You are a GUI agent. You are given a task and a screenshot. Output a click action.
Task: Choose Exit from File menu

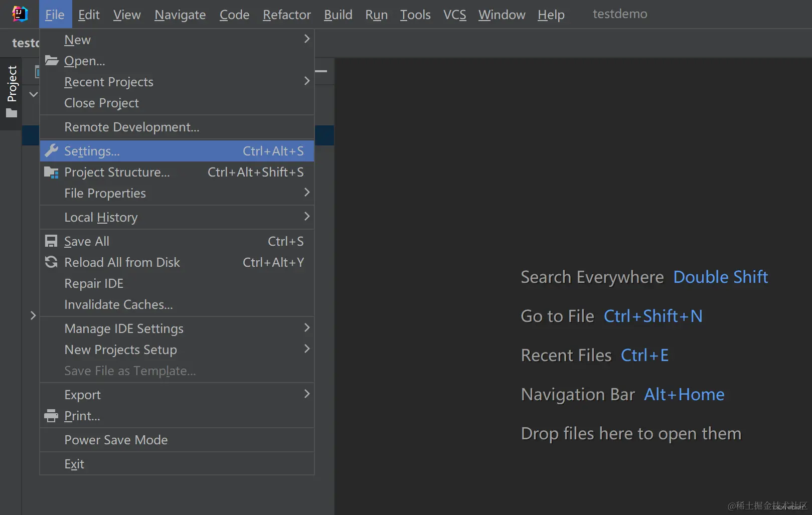tap(177, 464)
